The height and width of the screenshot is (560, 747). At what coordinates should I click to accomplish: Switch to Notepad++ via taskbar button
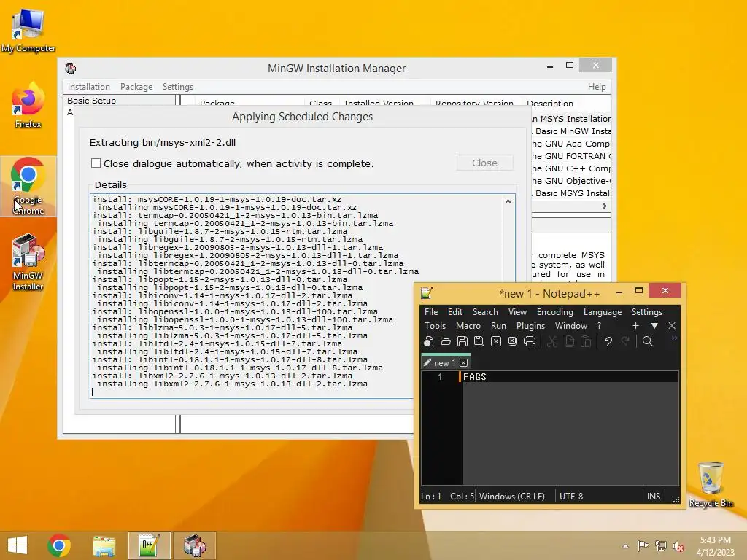pyautogui.click(x=149, y=545)
